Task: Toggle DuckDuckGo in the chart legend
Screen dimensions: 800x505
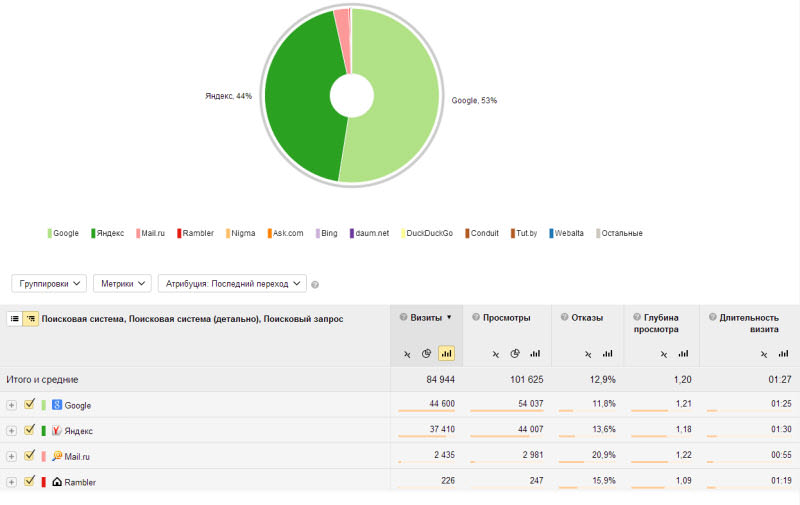Action: coord(427,233)
